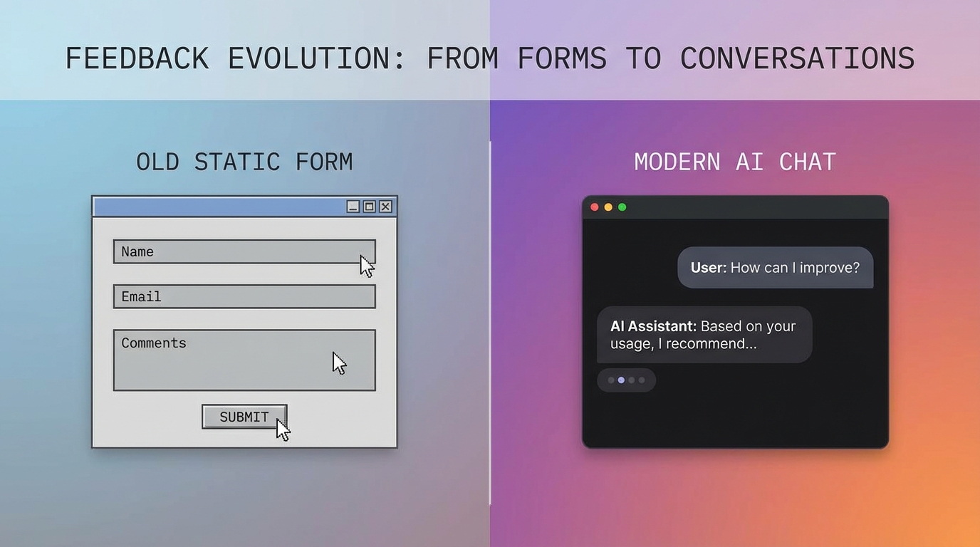Select the AI Assistant reply bubble
Image resolution: width=980 pixels, height=547 pixels.
(x=704, y=335)
